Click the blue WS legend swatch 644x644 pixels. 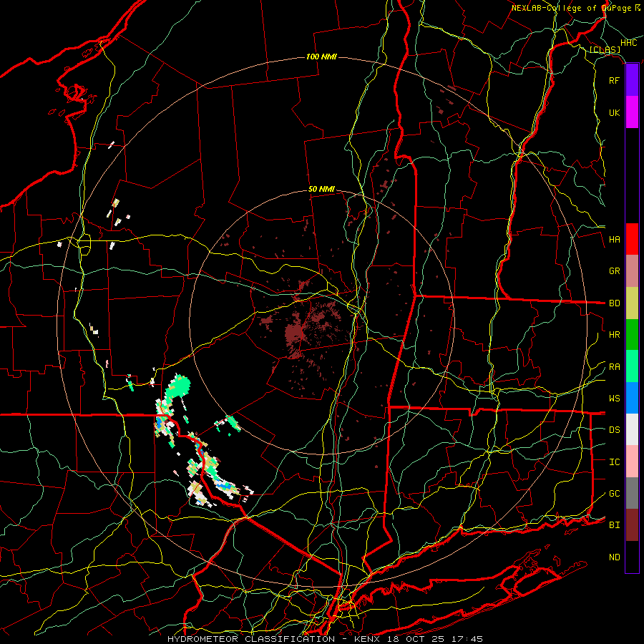(x=632, y=398)
